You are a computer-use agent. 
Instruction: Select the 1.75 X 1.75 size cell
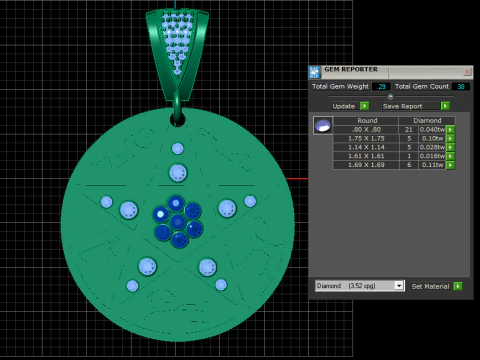tap(366, 138)
